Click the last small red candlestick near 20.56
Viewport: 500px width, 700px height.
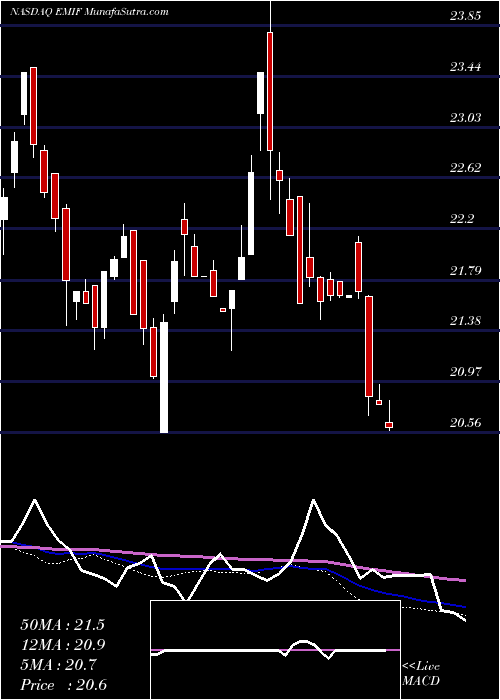389,425
